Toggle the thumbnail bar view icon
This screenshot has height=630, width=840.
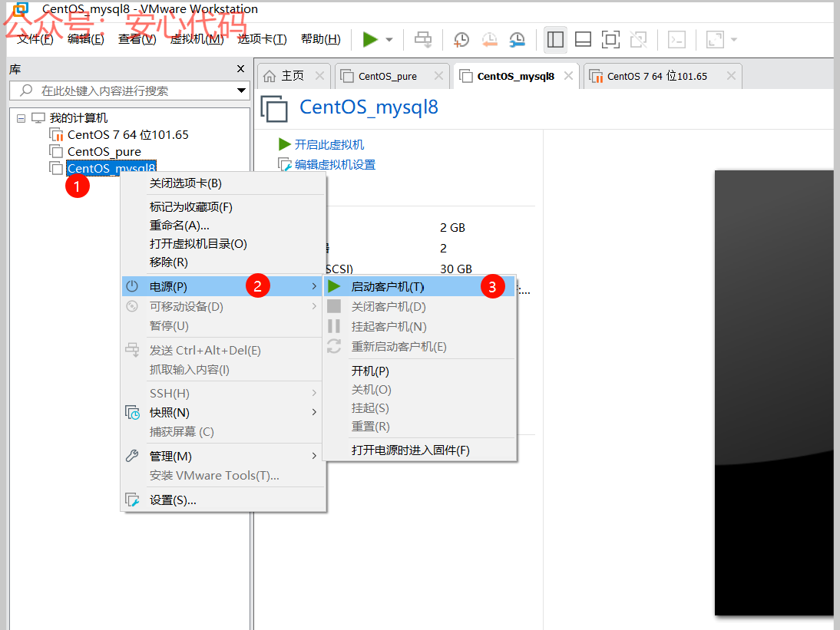[x=583, y=39]
